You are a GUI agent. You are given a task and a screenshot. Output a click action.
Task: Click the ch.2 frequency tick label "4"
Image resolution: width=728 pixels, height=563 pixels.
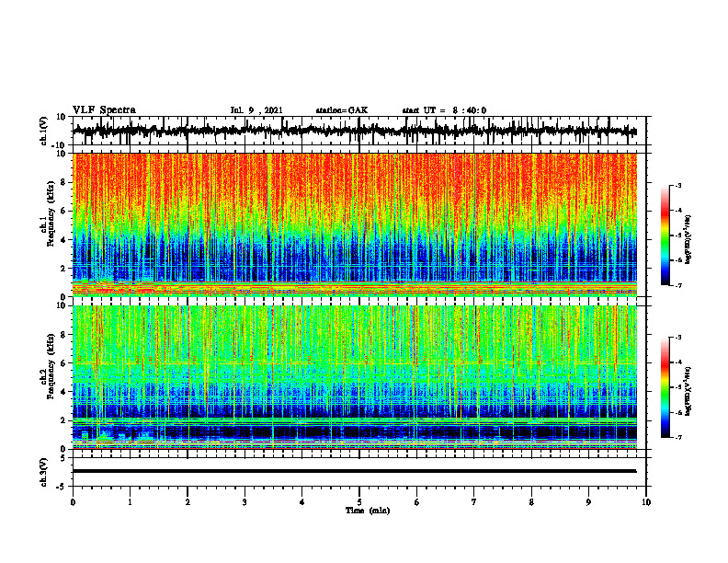tap(63, 392)
